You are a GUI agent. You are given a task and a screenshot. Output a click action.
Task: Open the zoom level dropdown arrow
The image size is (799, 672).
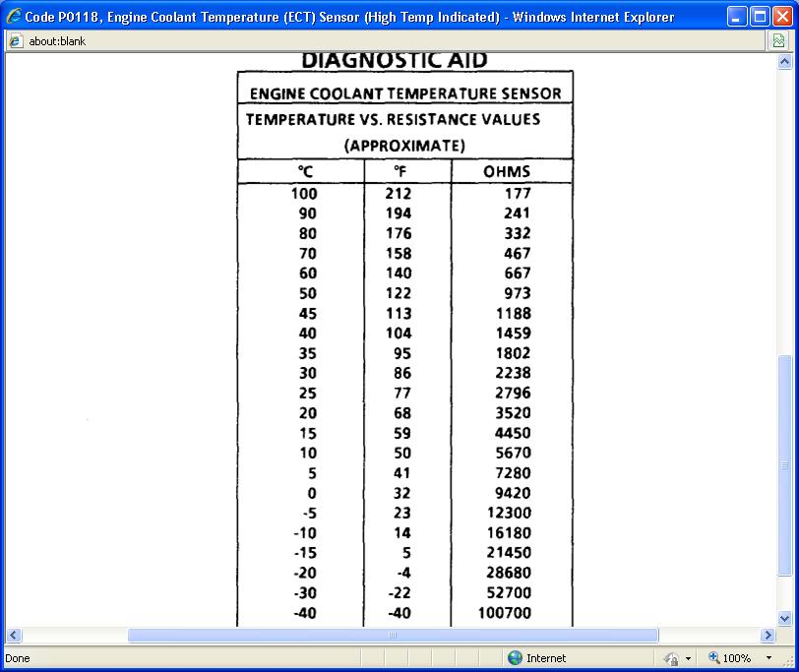pos(768,658)
